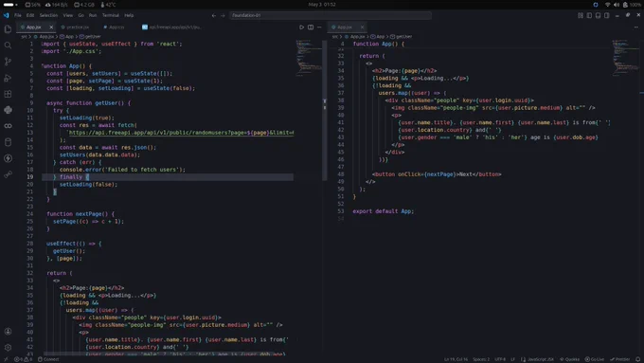644x363 pixels.
Task: Open the Selection menu
Action: (x=48, y=15)
